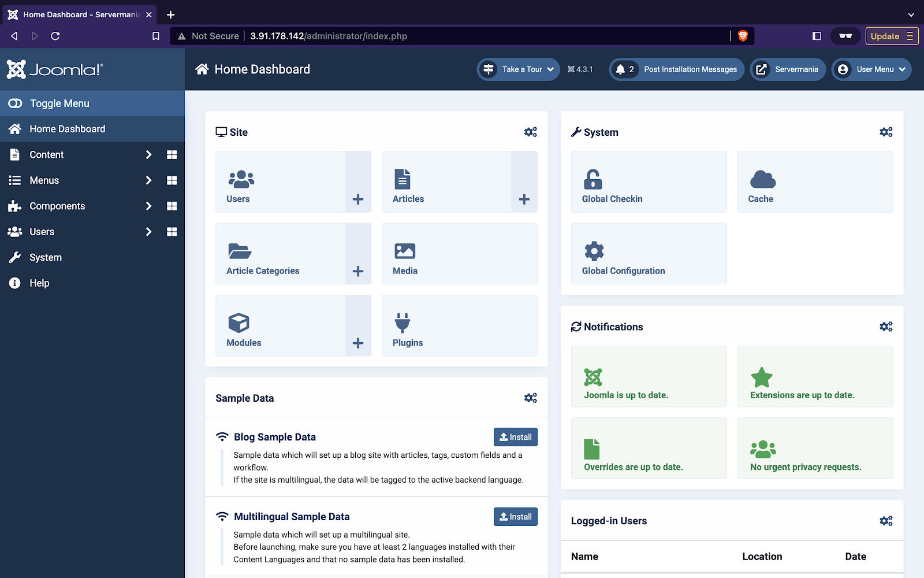Click Overrides are up to date tile

[x=649, y=449]
